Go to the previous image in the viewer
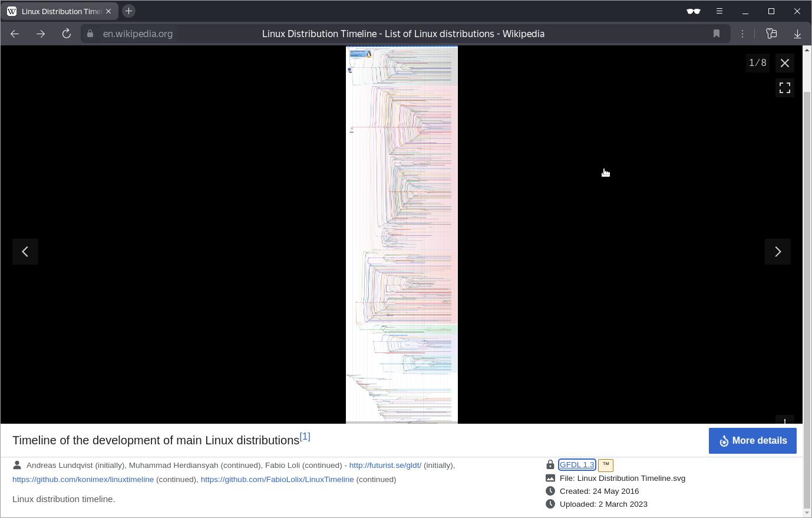812x518 pixels. click(x=25, y=252)
